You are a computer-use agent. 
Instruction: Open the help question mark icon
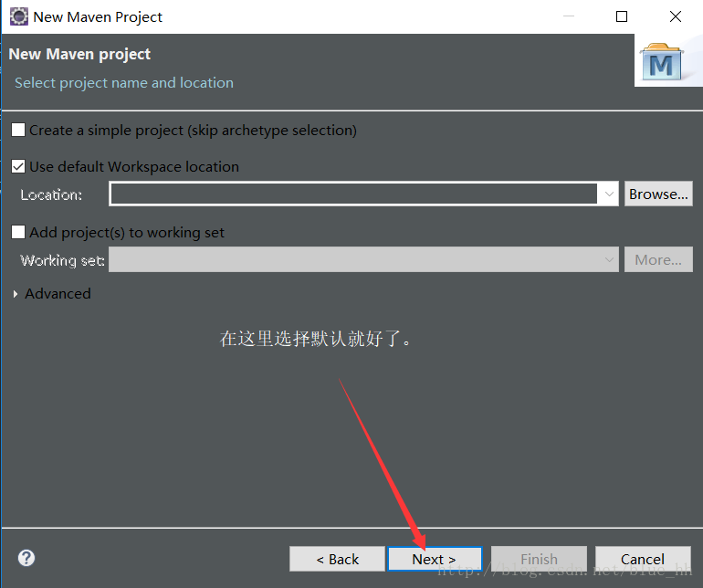(x=26, y=558)
